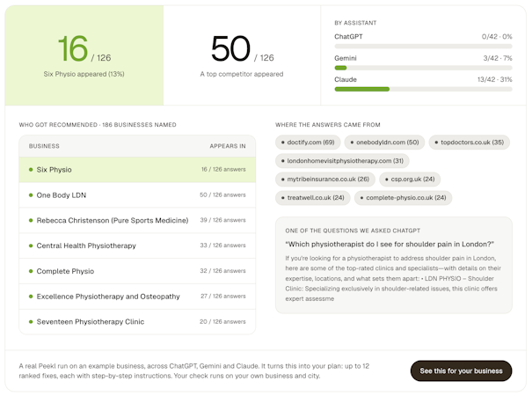Click the ChatGPT progress bar
Image resolution: width=532 pixels, height=396 pixels.
coord(423,46)
